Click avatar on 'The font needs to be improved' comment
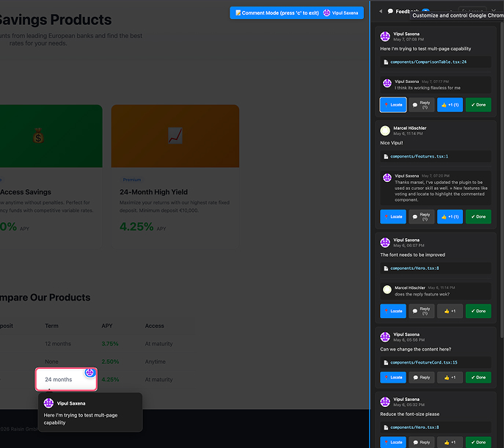This screenshot has width=504, height=448. point(385,243)
